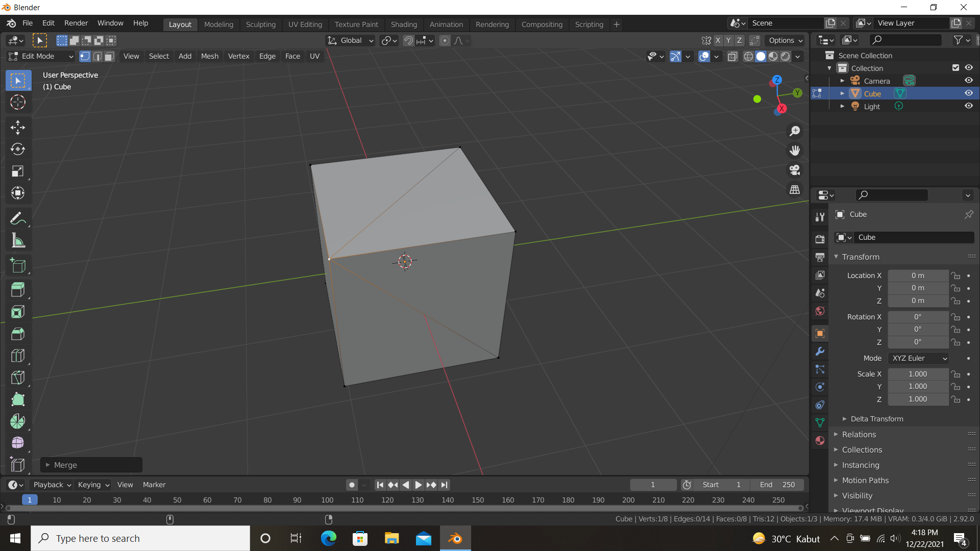Switch orthographic/perspective grid icon
980x551 pixels.
point(795,189)
